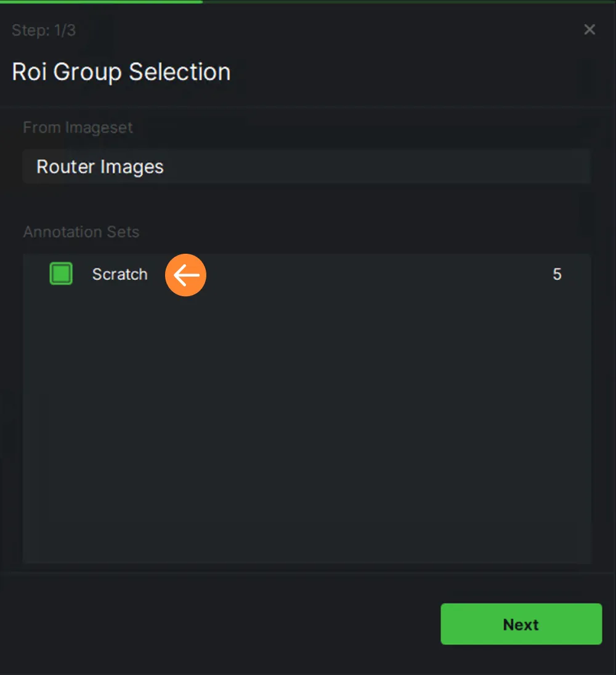616x675 pixels.
Task: Toggle selection of Scratch annotation set
Action: point(61,274)
